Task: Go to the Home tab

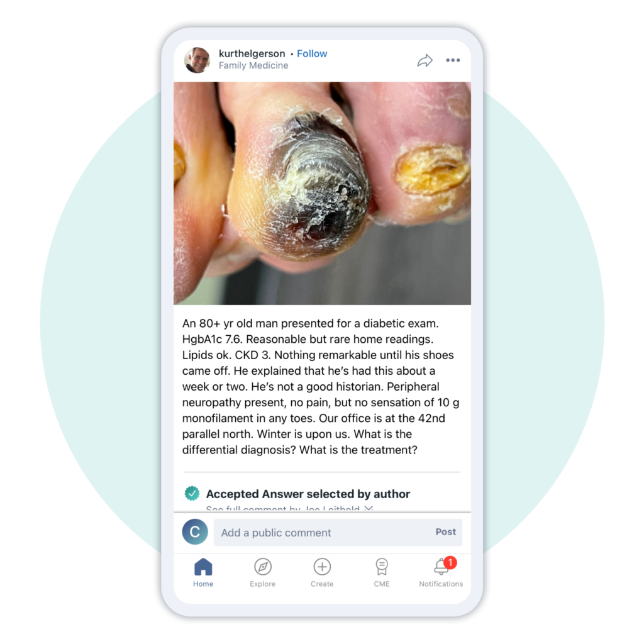Action: (x=203, y=572)
